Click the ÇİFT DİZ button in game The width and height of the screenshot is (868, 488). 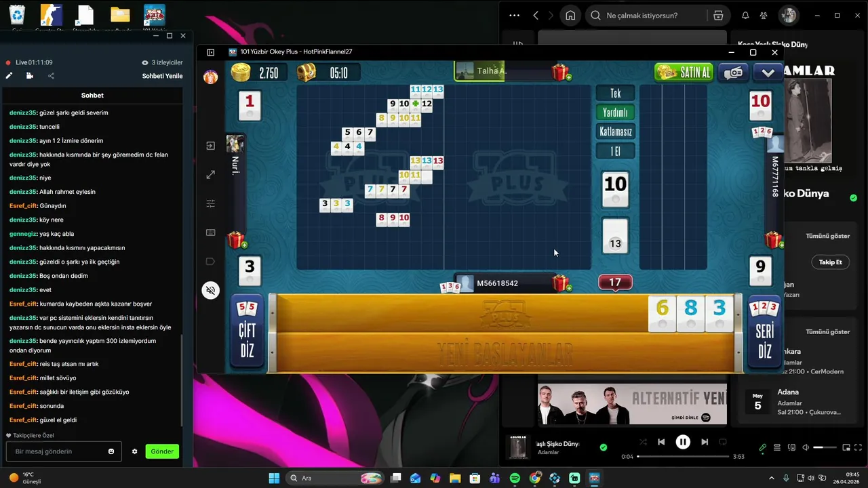coord(247,331)
